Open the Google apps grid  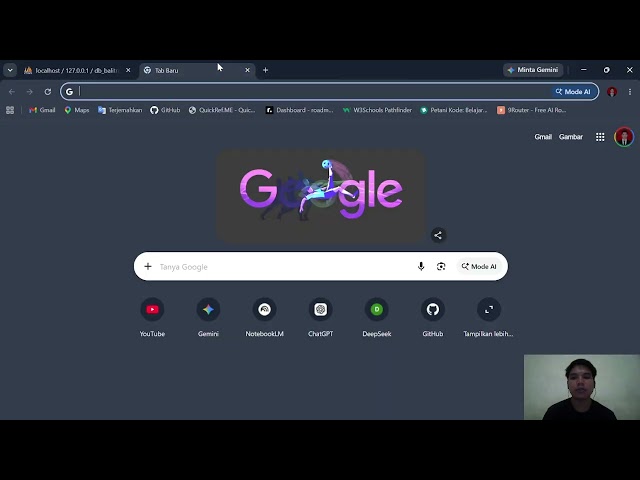point(600,137)
